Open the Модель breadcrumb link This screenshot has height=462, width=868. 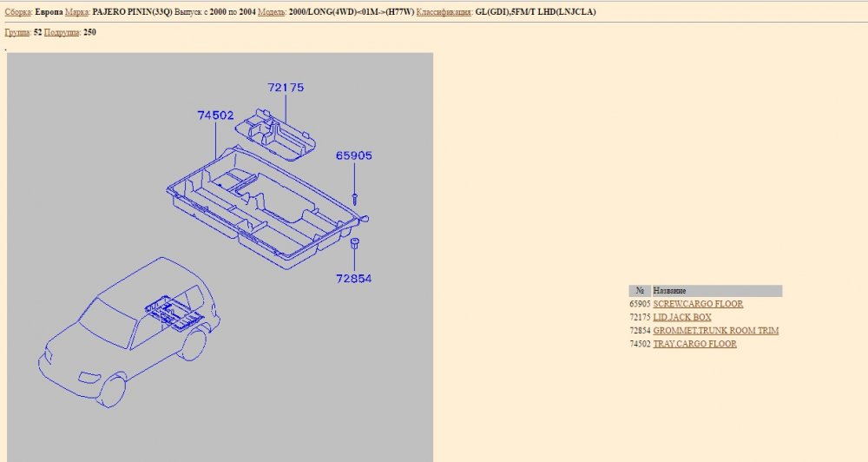point(272,11)
